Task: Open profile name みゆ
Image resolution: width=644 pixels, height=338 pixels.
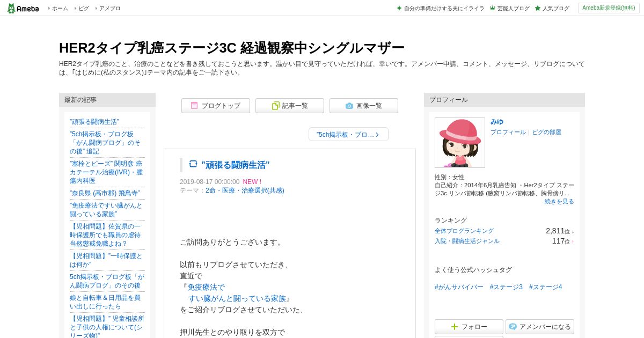Action: (497, 122)
